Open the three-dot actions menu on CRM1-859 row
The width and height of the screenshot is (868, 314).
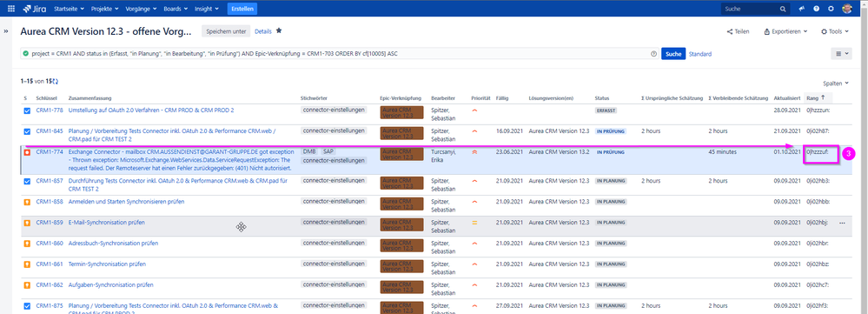click(x=843, y=223)
